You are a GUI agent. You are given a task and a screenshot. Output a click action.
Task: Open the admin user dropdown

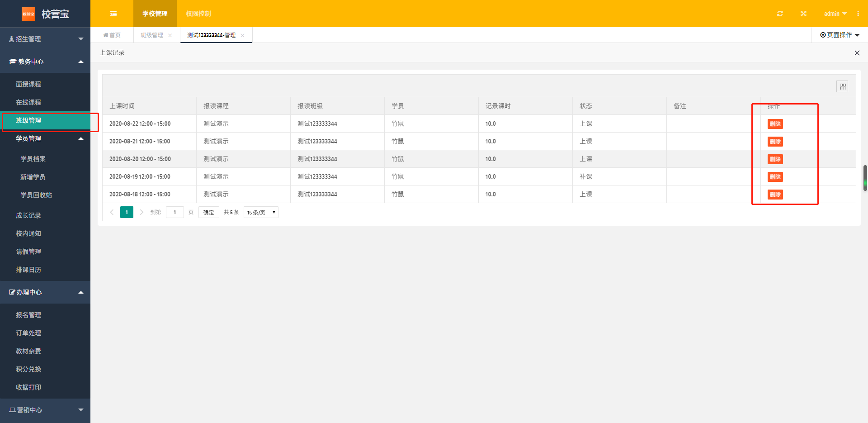835,14
